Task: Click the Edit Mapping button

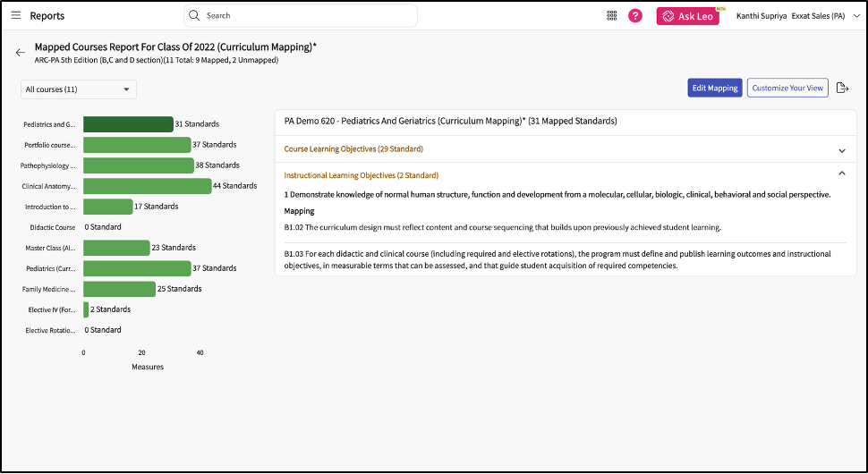Action: pyautogui.click(x=715, y=88)
